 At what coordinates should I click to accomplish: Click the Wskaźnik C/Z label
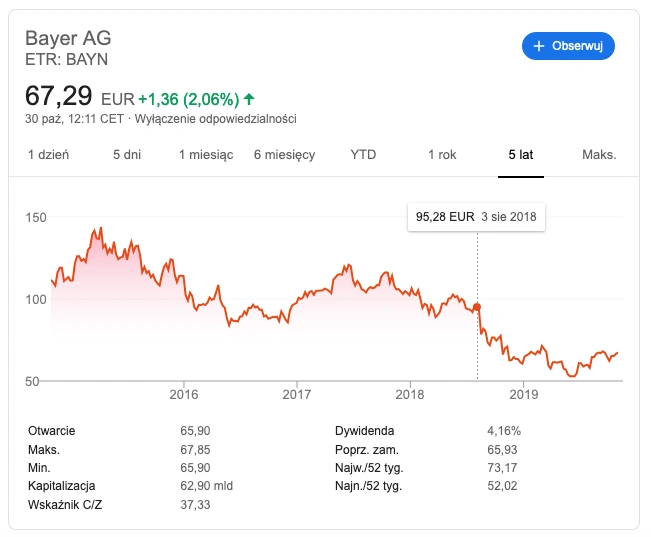(65, 505)
